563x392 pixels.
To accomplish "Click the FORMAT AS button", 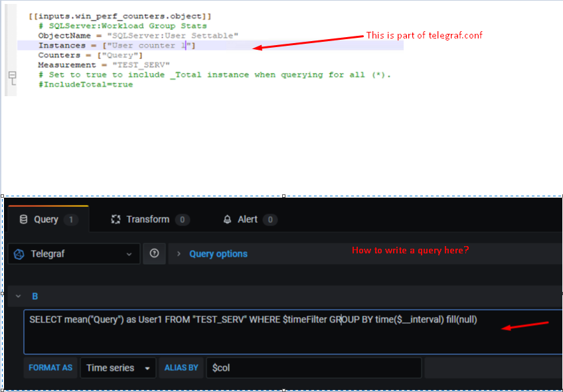I will pyautogui.click(x=50, y=367).
